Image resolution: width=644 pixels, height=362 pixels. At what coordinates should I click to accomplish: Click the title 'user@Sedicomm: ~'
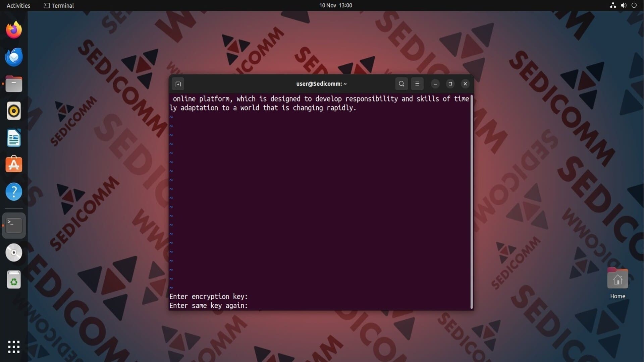[x=321, y=84]
